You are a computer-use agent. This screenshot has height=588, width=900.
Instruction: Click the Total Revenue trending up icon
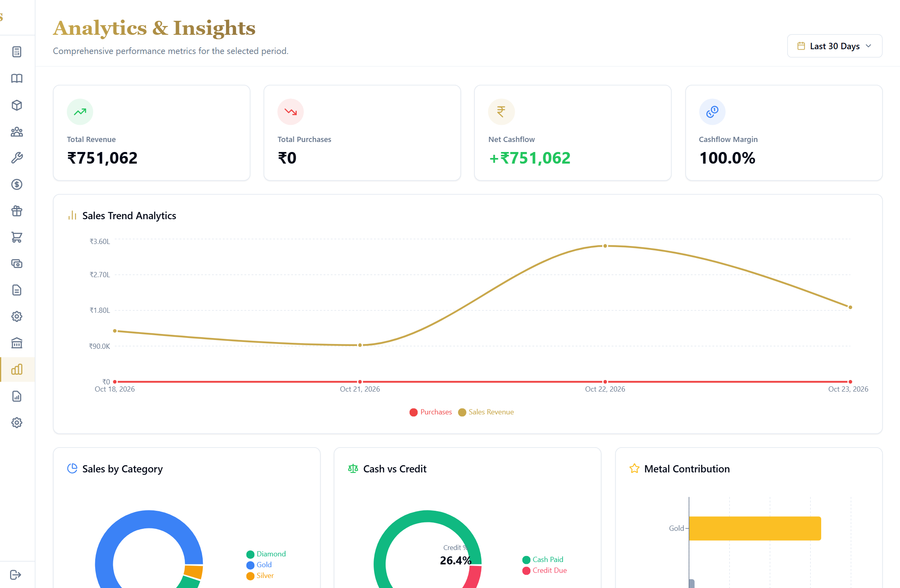(80, 112)
